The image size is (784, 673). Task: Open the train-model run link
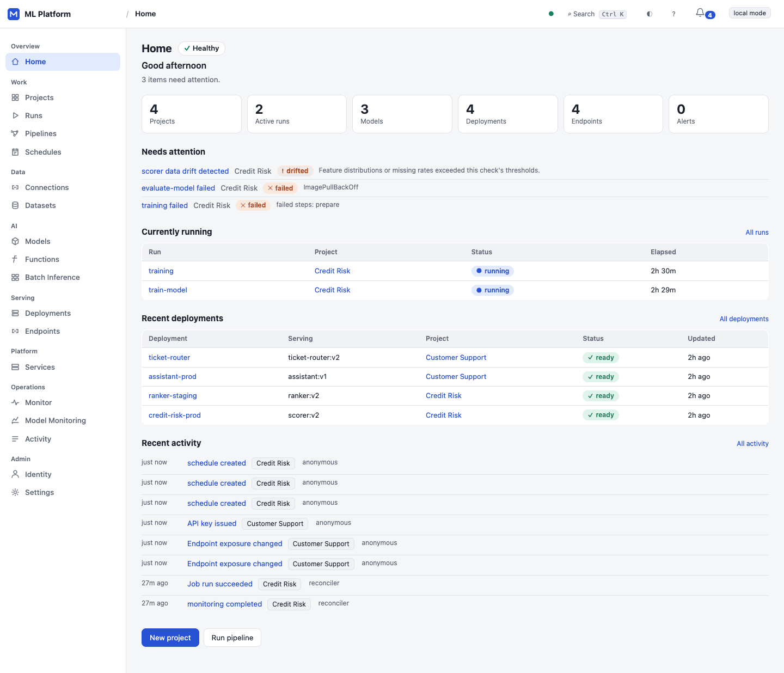click(x=168, y=290)
